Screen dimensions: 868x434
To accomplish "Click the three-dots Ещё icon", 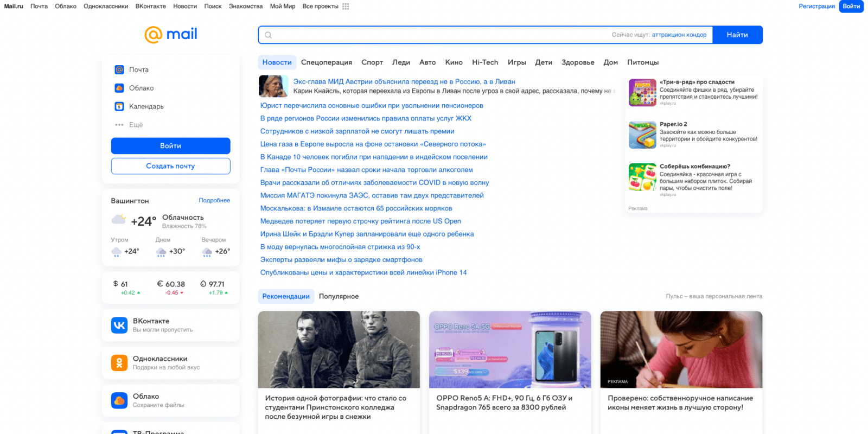I will click(x=119, y=125).
